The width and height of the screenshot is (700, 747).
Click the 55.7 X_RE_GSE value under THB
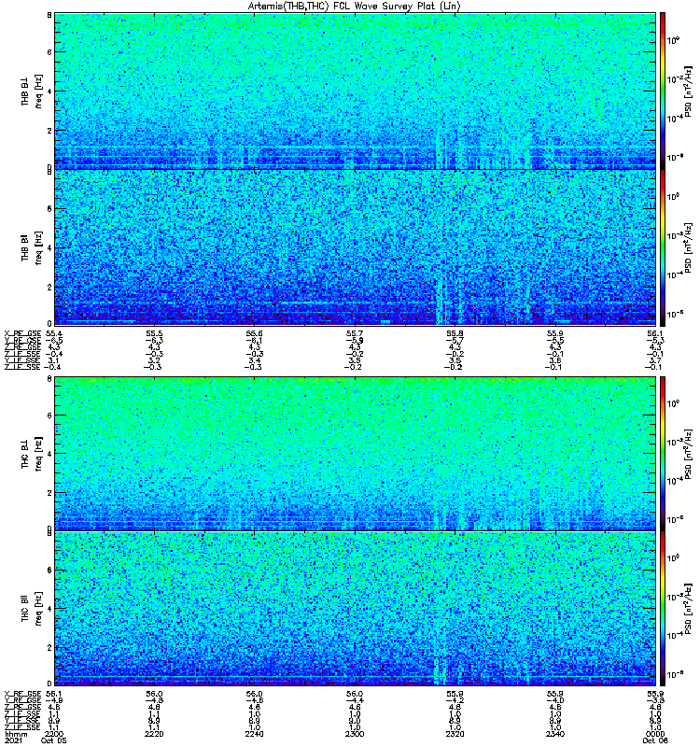355,333
